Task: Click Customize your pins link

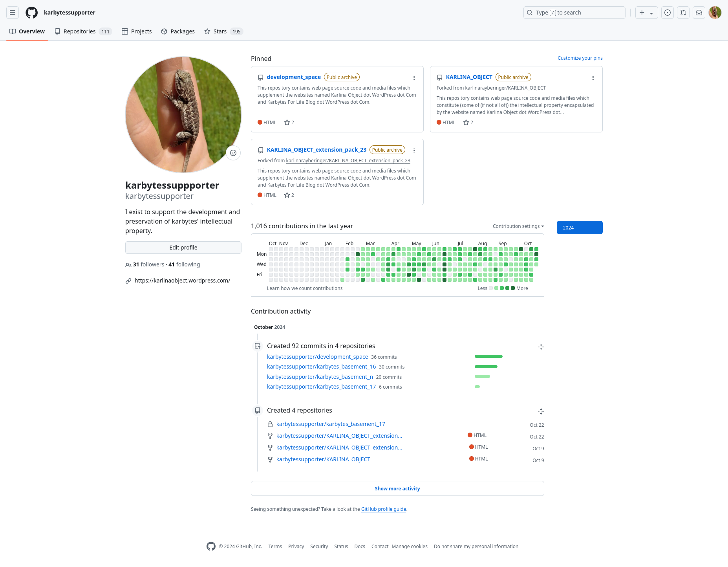Action: [580, 58]
